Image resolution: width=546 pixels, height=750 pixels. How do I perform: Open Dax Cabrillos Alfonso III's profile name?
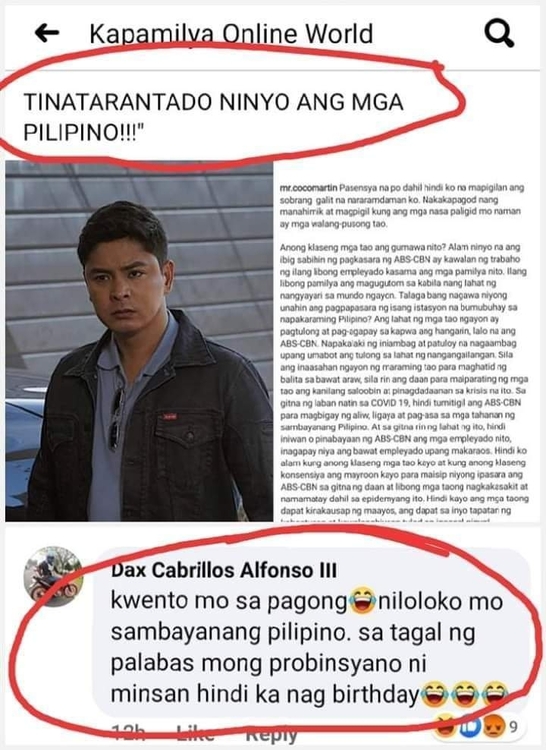[224, 570]
